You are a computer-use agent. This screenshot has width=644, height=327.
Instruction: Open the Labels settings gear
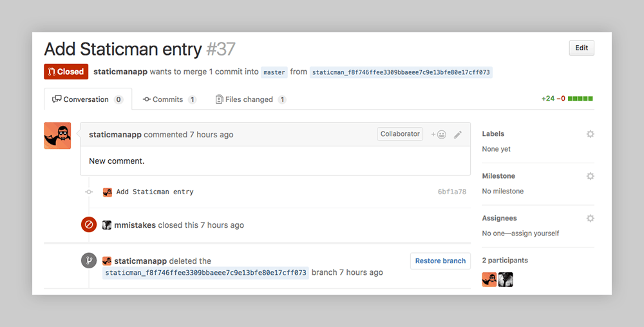[590, 134]
